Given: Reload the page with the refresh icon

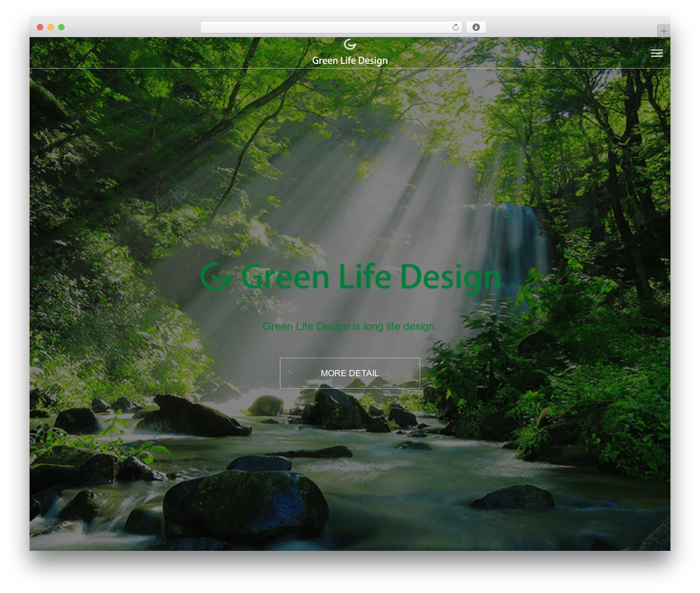Looking at the screenshot, I should [455, 27].
